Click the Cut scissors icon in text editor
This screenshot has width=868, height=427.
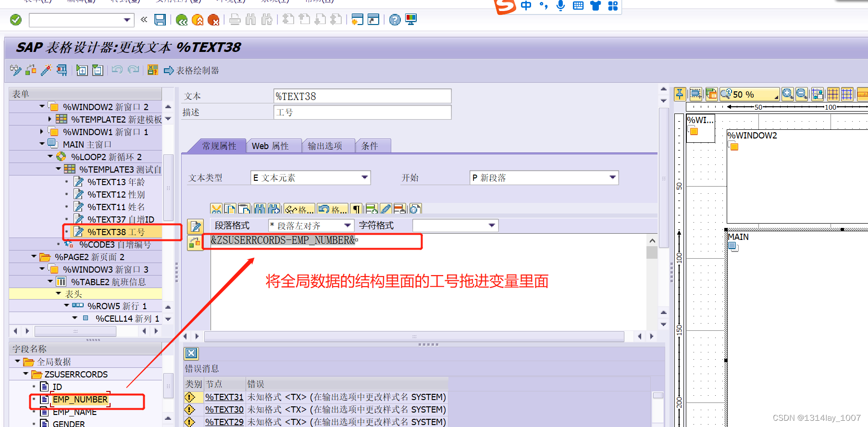coord(216,209)
